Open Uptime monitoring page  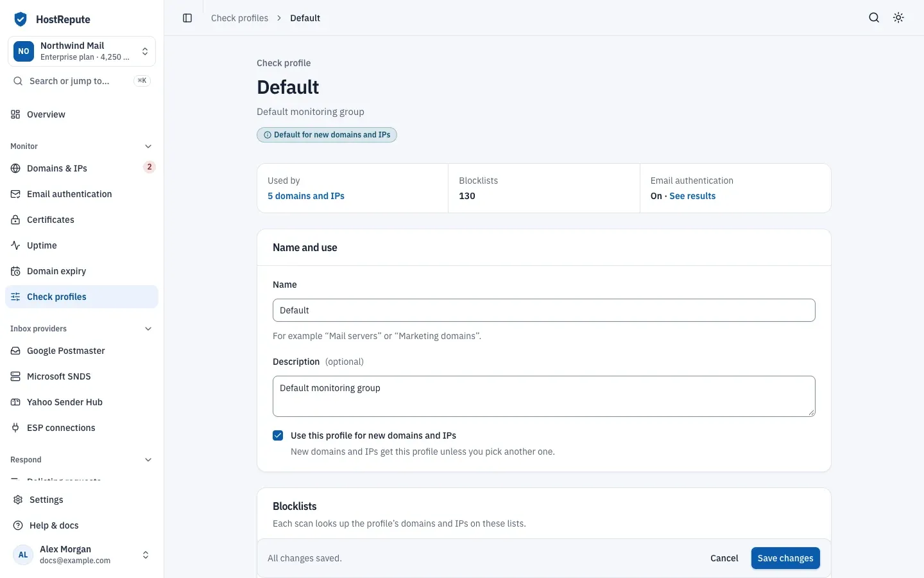pos(81,245)
